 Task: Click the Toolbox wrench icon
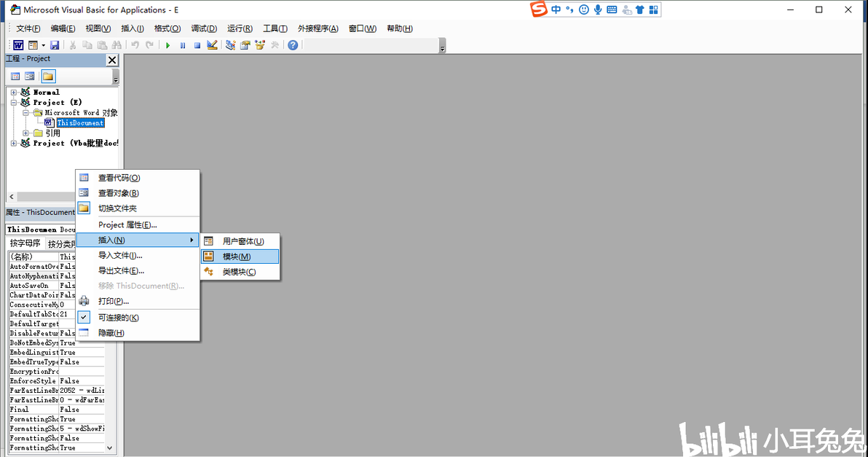pos(275,45)
